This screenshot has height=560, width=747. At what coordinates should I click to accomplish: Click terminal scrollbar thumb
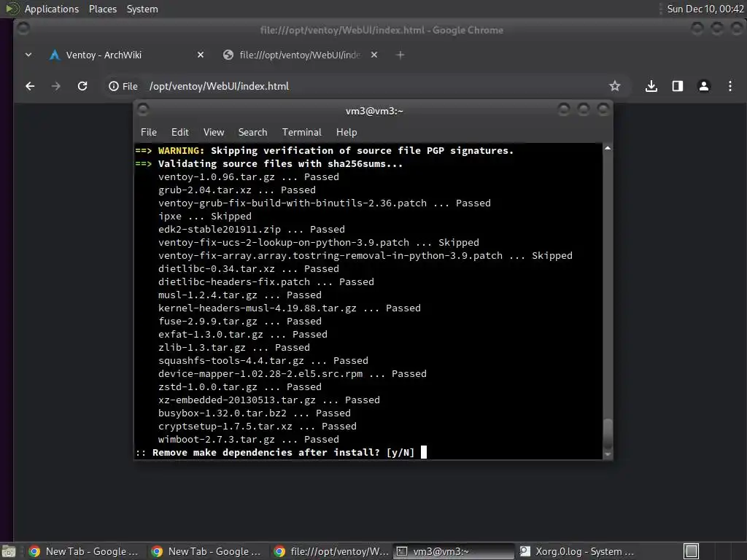608,433
